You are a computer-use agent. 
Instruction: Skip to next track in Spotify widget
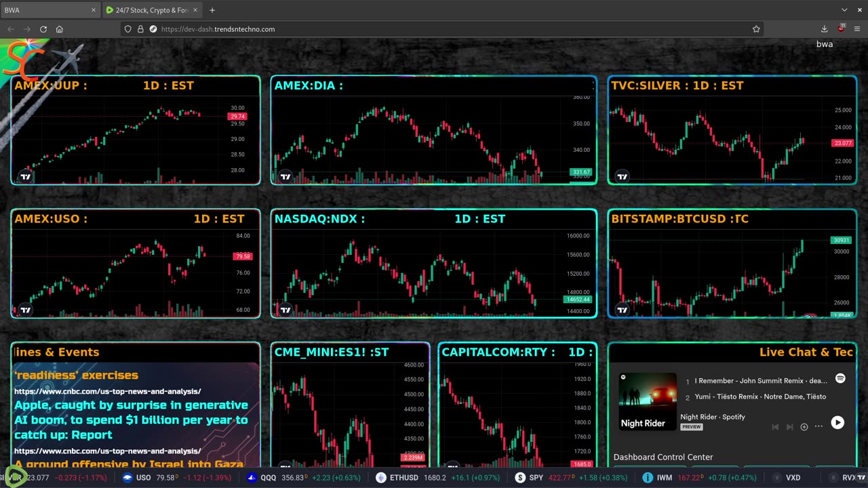click(789, 426)
